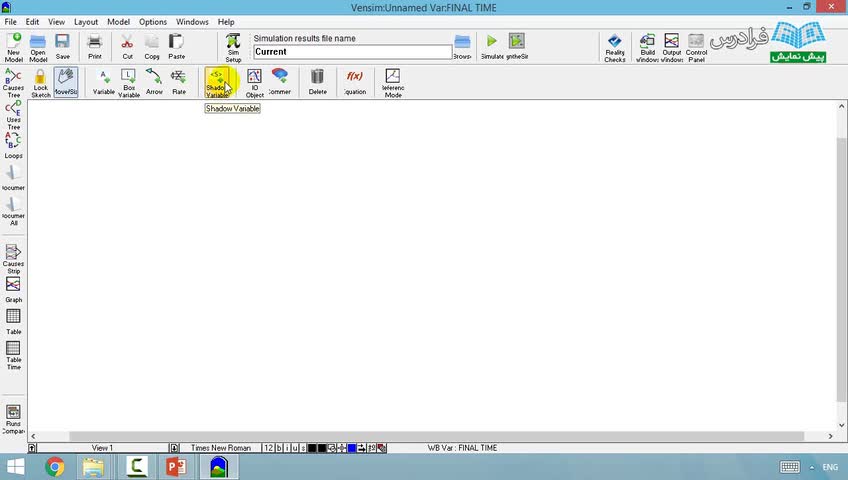Open the Table analysis tool
This screenshot has height=480, width=848.
[x=13, y=322]
